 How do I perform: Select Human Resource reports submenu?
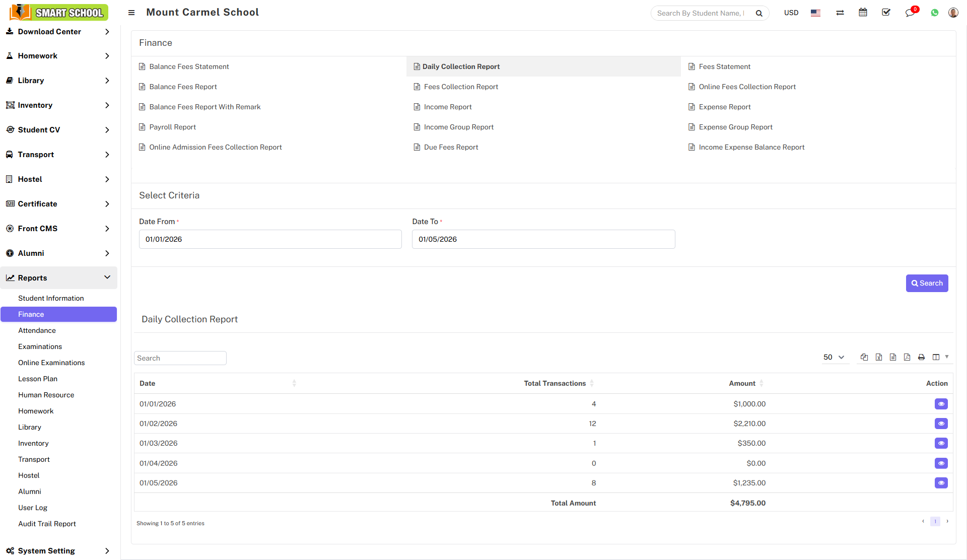point(46,395)
